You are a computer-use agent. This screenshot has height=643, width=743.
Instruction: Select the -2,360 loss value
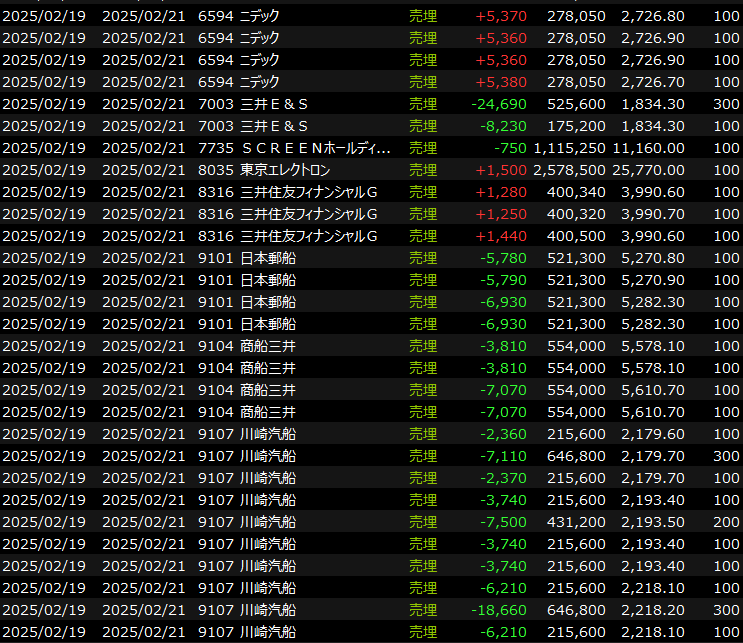(503, 434)
